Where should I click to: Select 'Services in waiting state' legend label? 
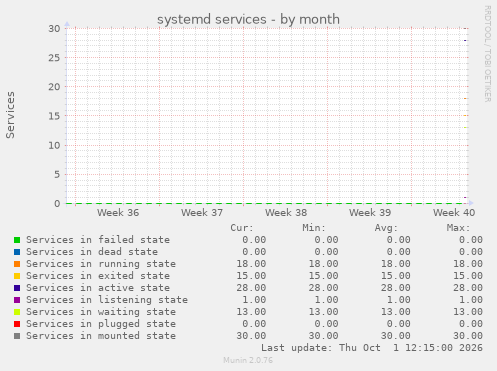click(x=101, y=312)
